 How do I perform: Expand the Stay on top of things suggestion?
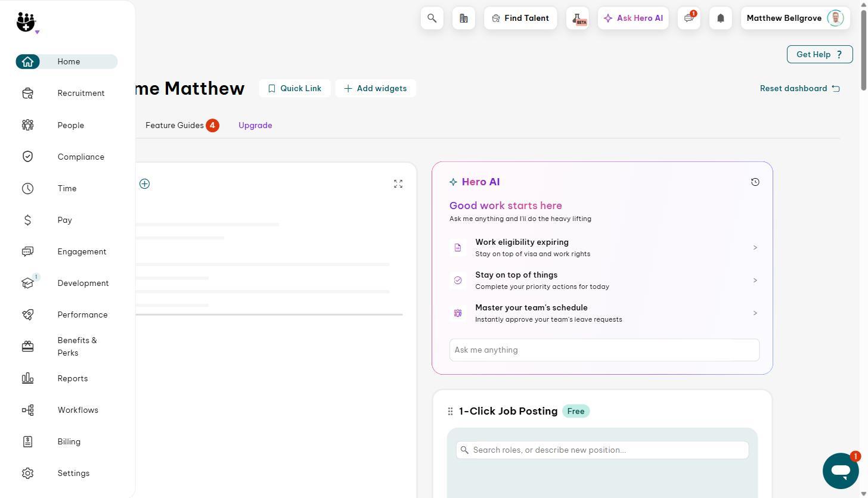[604, 280]
